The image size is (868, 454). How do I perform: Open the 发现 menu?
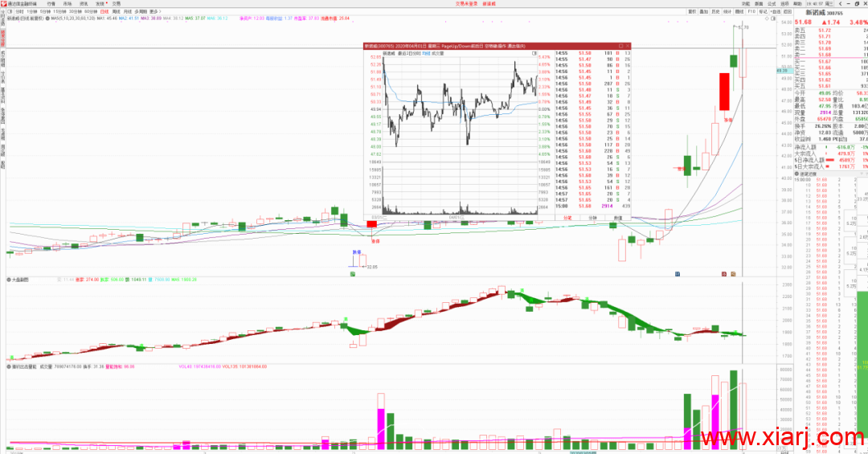pos(100,3)
